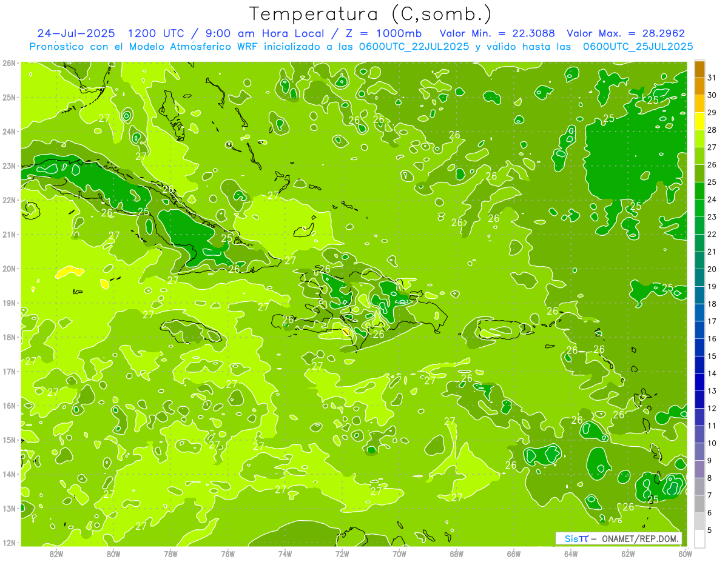Click the '70W' longitude axis label
This screenshot has width=728, height=562.
point(399,554)
